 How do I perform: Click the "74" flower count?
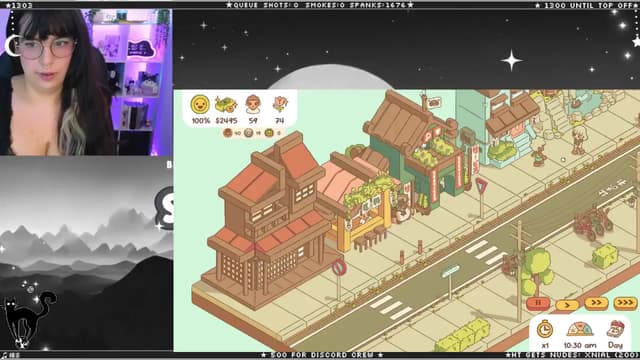point(280,121)
